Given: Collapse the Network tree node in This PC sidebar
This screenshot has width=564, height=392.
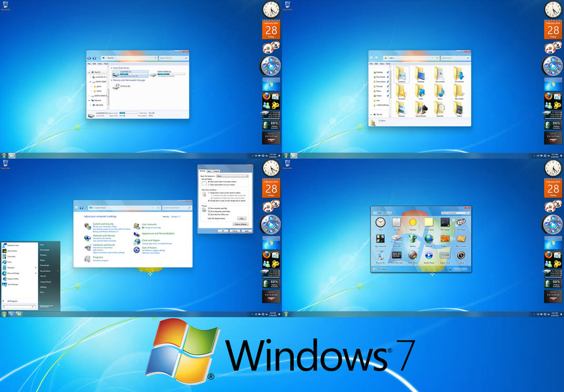Looking at the screenshot, I should (89, 100).
